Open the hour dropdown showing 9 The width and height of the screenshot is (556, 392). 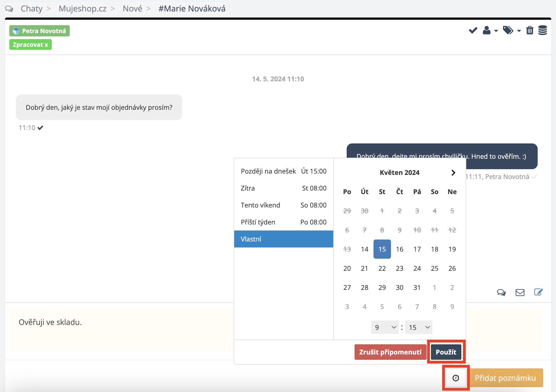pos(384,327)
